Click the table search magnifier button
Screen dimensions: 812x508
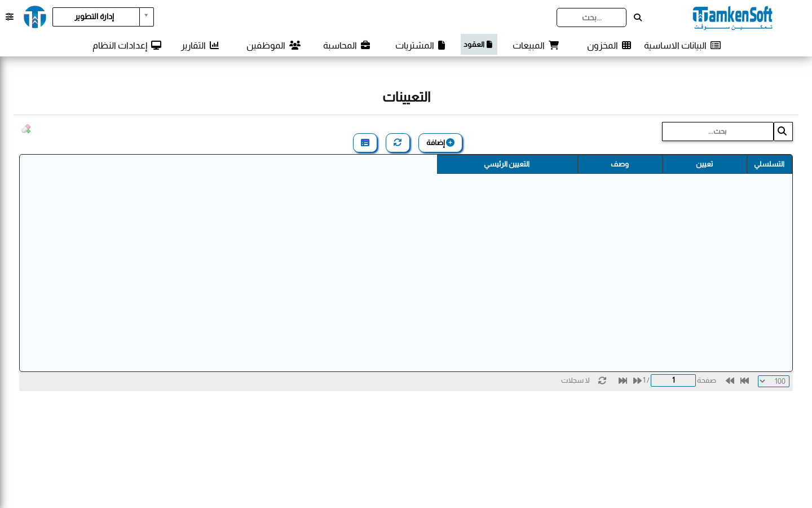pyautogui.click(x=783, y=132)
